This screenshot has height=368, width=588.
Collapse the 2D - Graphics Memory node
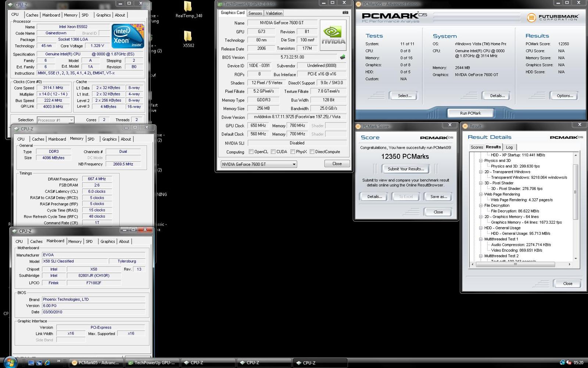[480, 217]
